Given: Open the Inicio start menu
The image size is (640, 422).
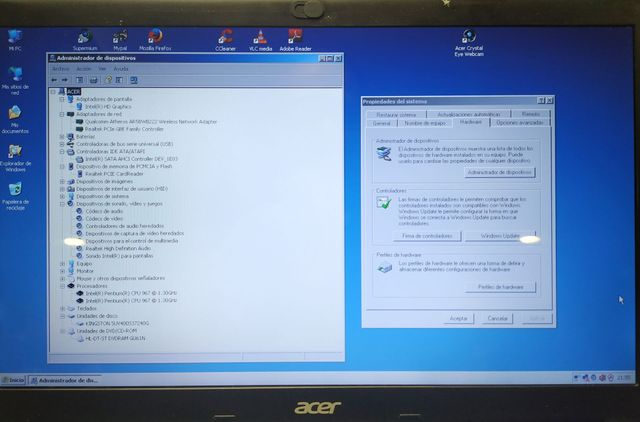Looking at the screenshot, I should click(13, 380).
